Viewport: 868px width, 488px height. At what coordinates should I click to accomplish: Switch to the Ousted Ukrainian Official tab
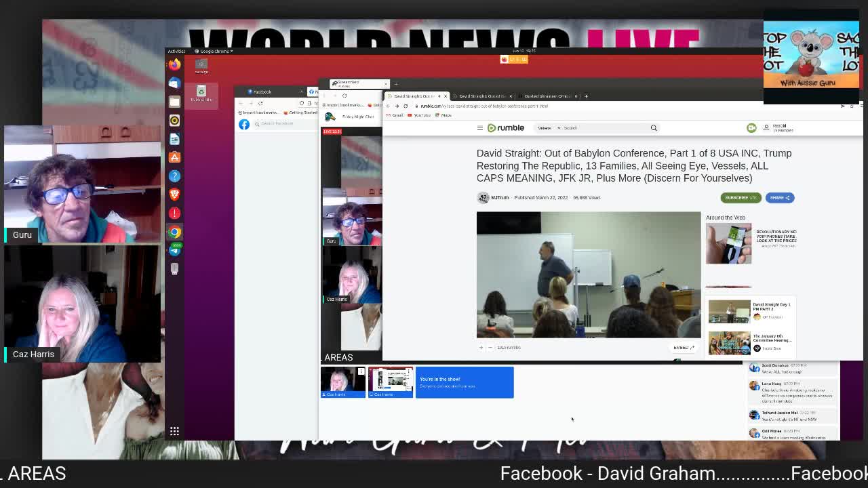pos(547,96)
